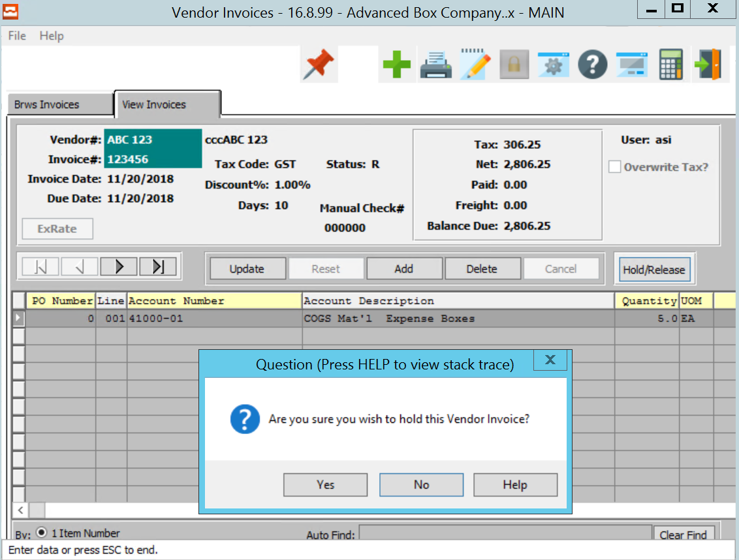Open the Help menu
The width and height of the screenshot is (739, 560).
pos(52,36)
